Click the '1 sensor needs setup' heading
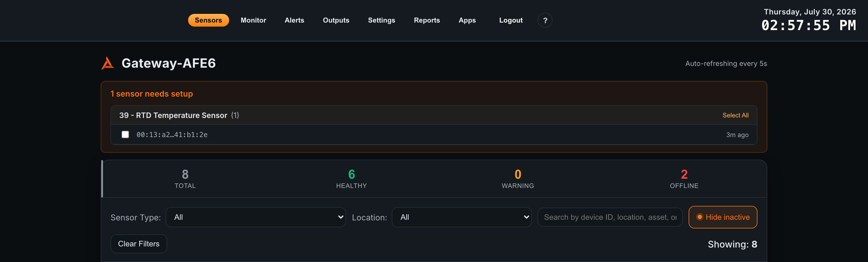The height and width of the screenshot is (262, 868). pyautogui.click(x=152, y=94)
